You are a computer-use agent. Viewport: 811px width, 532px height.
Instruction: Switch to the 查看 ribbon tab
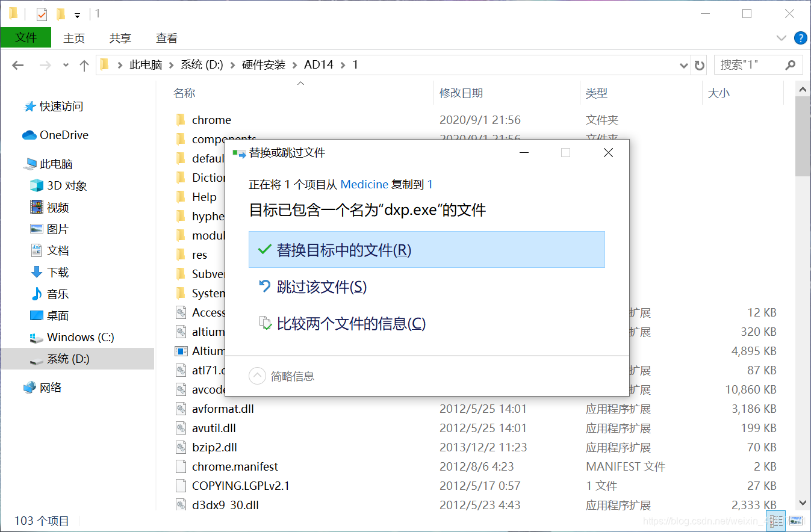pos(167,38)
